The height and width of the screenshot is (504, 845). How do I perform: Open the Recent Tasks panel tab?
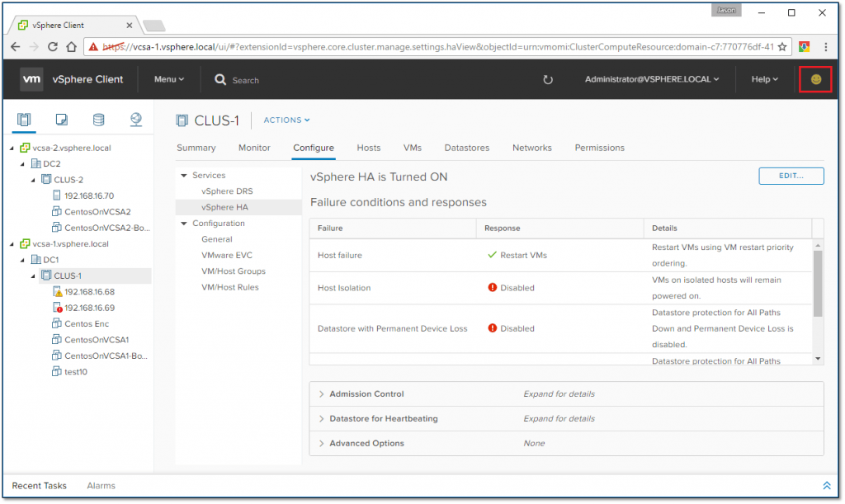pyautogui.click(x=40, y=486)
